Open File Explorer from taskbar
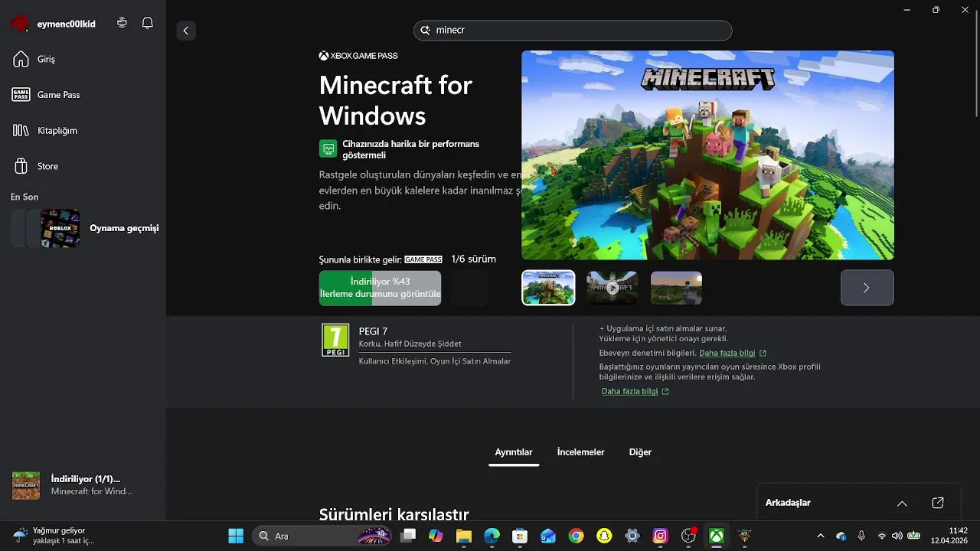 point(464,536)
